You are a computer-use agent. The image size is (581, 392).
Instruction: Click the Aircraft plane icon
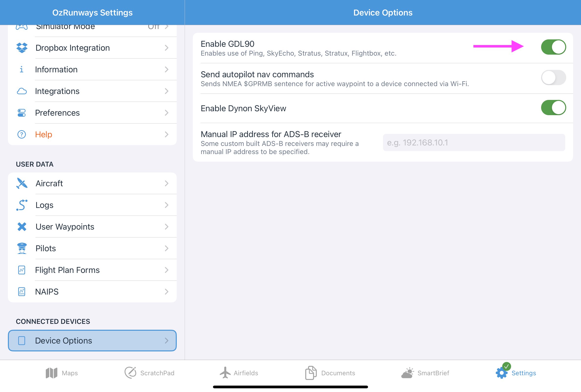(x=22, y=183)
